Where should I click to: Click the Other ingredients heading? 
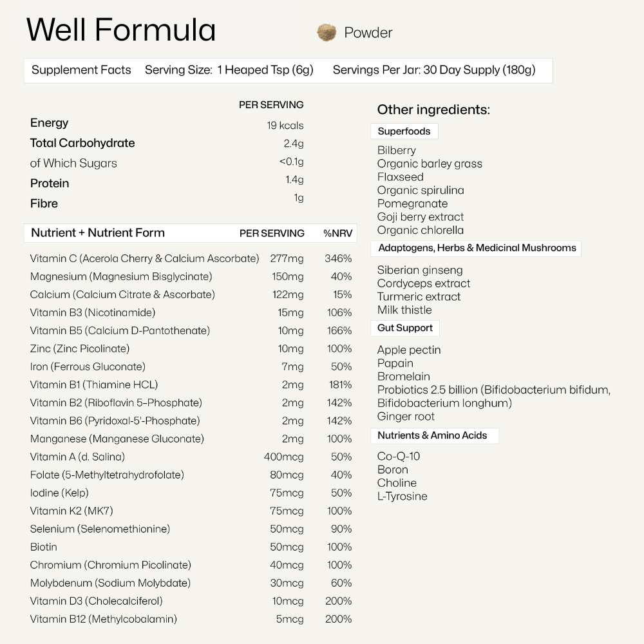coord(433,109)
